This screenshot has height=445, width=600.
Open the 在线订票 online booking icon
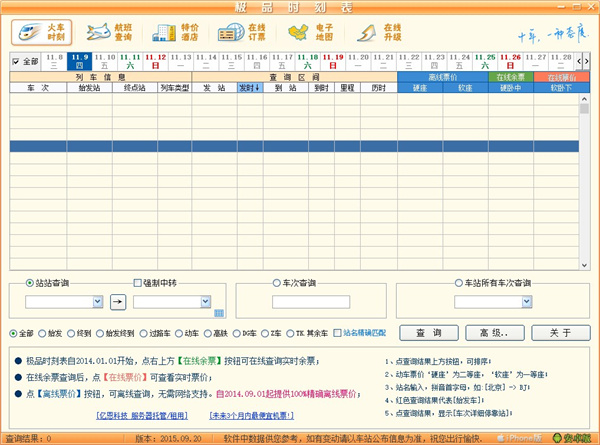(x=242, y=32)
